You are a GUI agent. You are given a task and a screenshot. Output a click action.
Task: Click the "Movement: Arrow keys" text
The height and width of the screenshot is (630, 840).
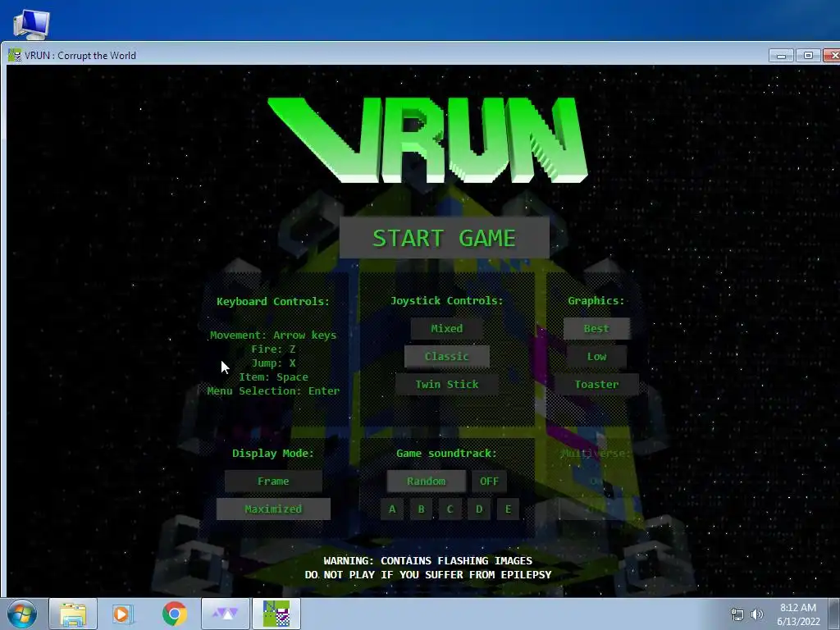273,335
